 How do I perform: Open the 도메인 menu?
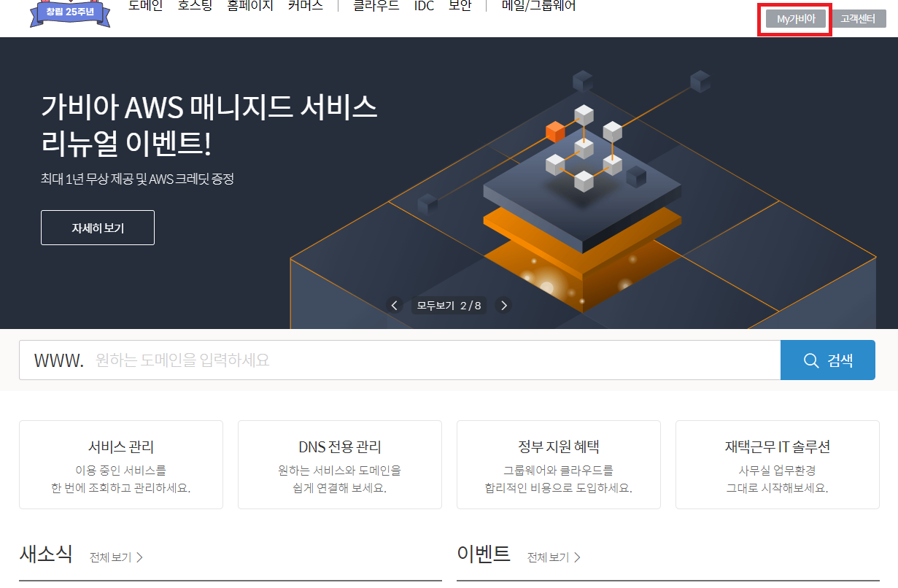[x=144, y=5]
